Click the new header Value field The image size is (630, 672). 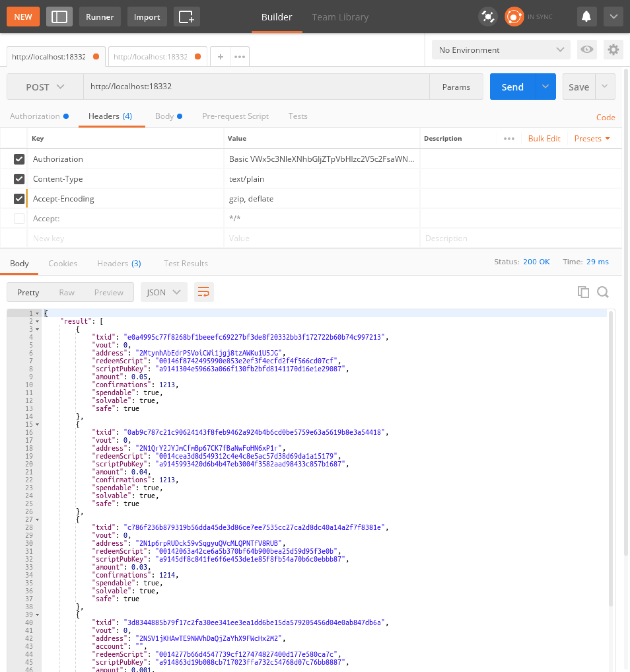[x=321, y=238]
